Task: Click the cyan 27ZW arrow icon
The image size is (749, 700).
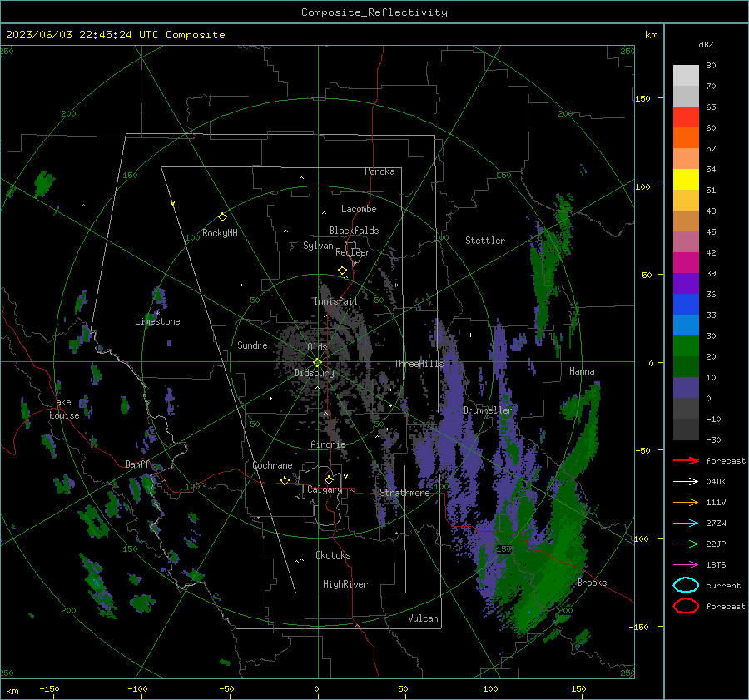Action: click(x=686, y=524)
